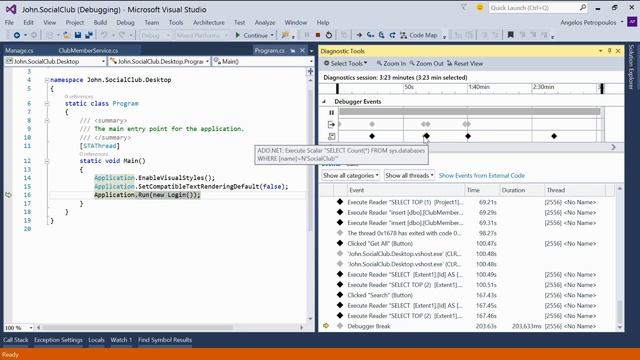Click the IntelliTrace events track icon

pos(331,136)
